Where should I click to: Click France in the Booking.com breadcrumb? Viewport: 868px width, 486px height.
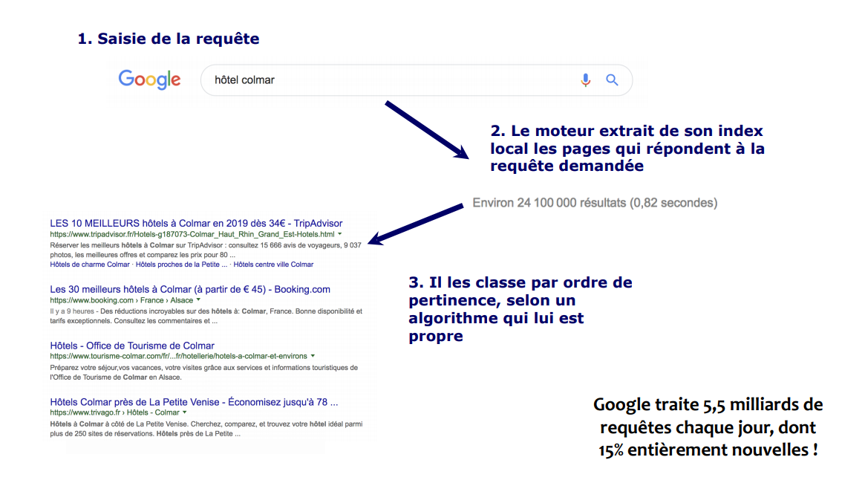point(151,299)
